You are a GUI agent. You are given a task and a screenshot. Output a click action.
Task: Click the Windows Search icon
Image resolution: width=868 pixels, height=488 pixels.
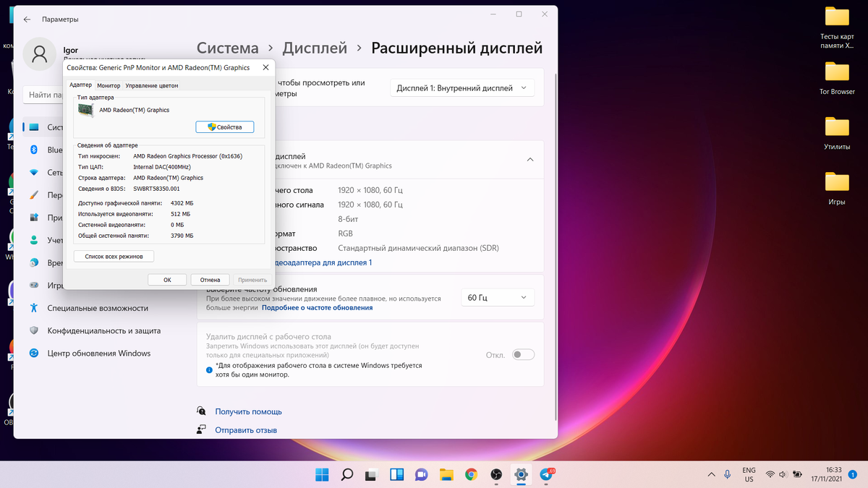(x=347, y=475)
